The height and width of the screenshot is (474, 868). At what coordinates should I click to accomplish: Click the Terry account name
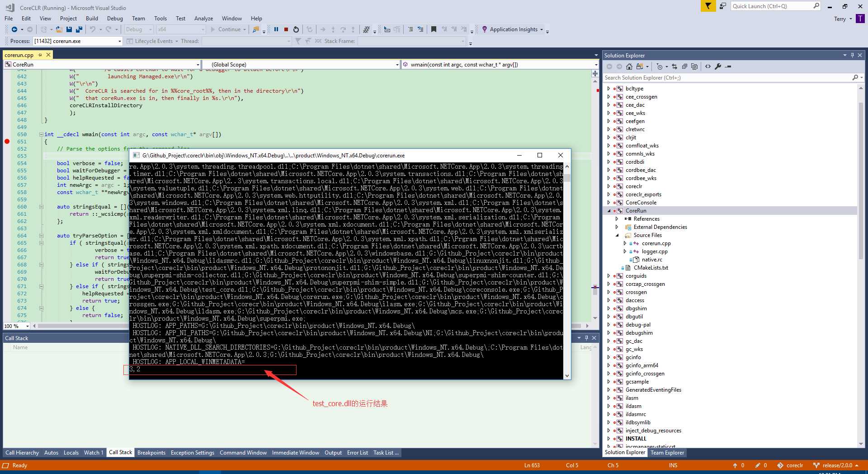click(840, 19)
